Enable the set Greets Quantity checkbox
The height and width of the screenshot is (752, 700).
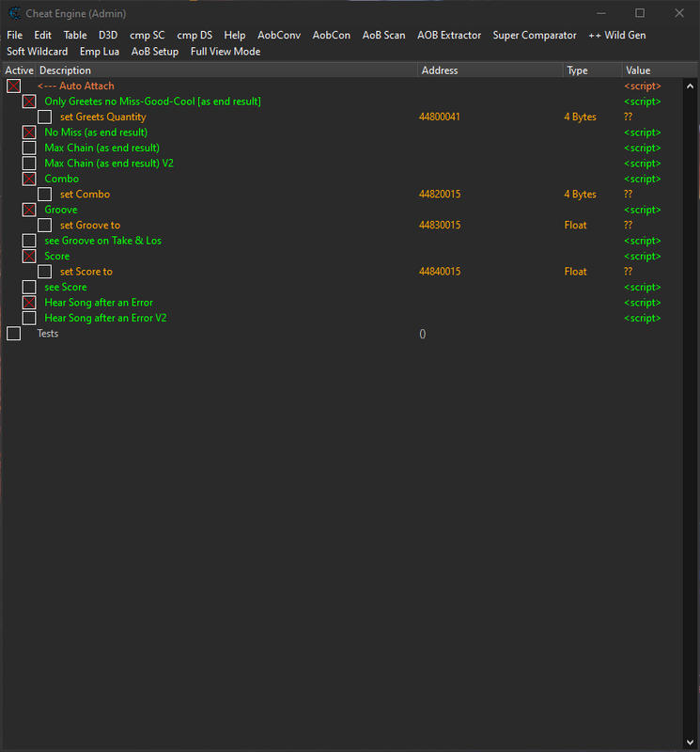(x=44, y=117)
